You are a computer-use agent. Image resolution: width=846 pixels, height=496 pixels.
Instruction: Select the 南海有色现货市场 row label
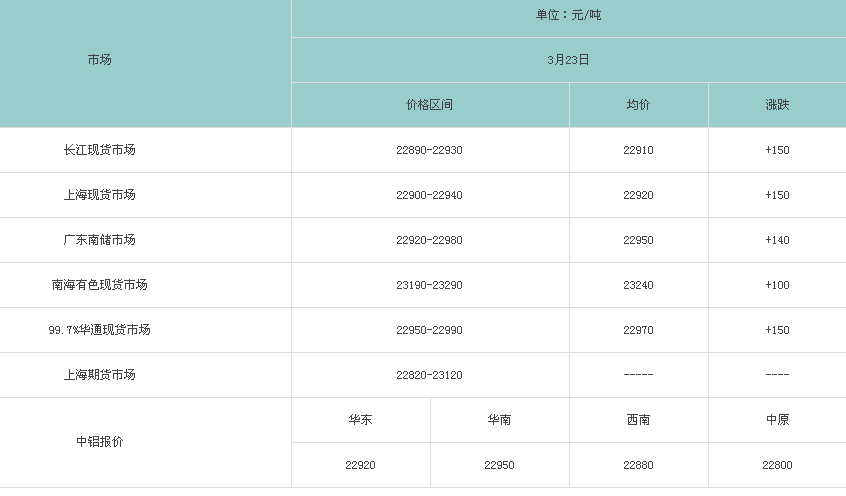[x=100, y=285]
